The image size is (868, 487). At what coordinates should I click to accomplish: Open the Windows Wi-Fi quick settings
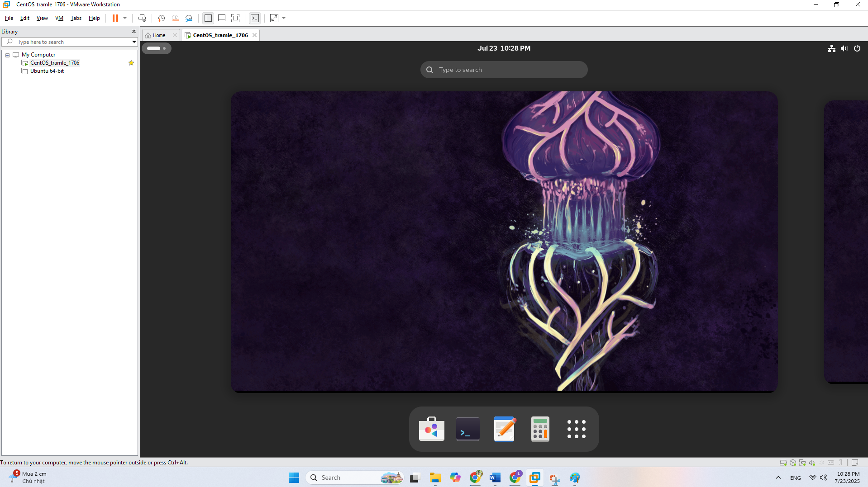click(813, 478)
